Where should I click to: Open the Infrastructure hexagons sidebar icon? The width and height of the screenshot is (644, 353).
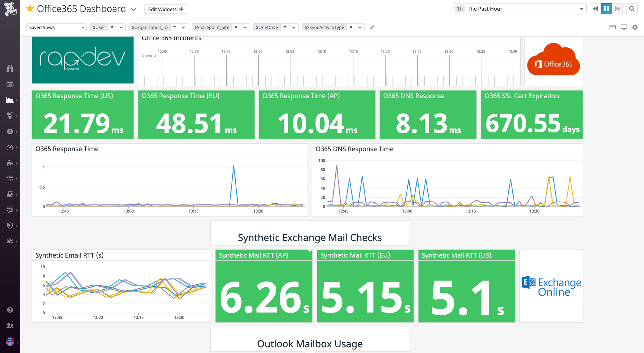(x=10, y=116)
